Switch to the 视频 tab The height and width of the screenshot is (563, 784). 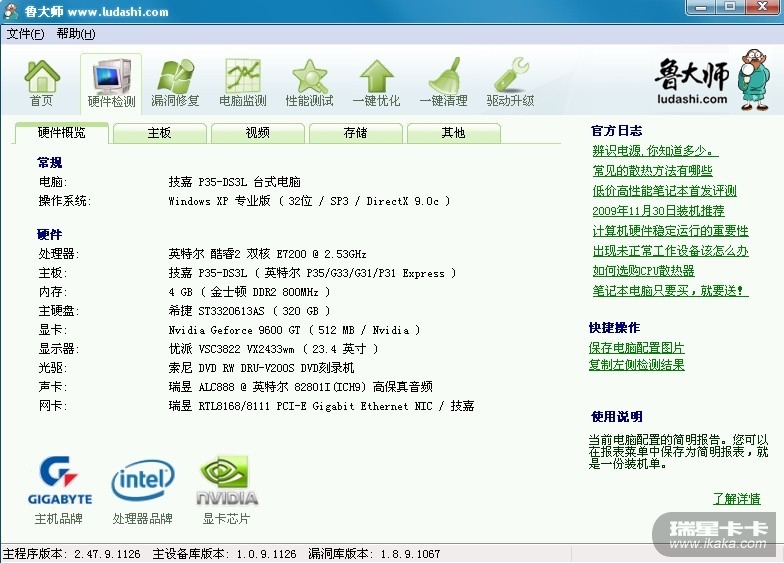(258, 133)
